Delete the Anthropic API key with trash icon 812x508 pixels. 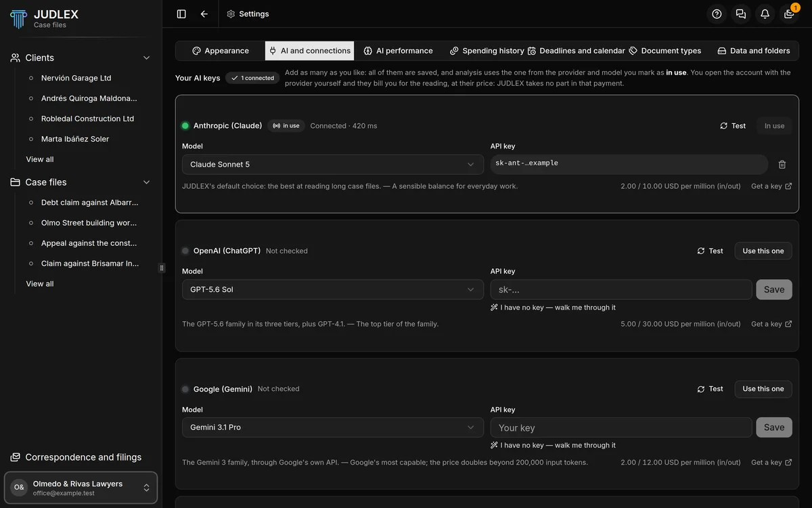[x=782, y=165]
